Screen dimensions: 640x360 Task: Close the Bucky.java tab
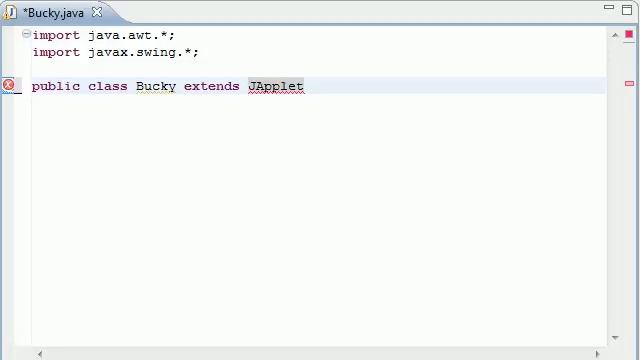pos(97,12)
